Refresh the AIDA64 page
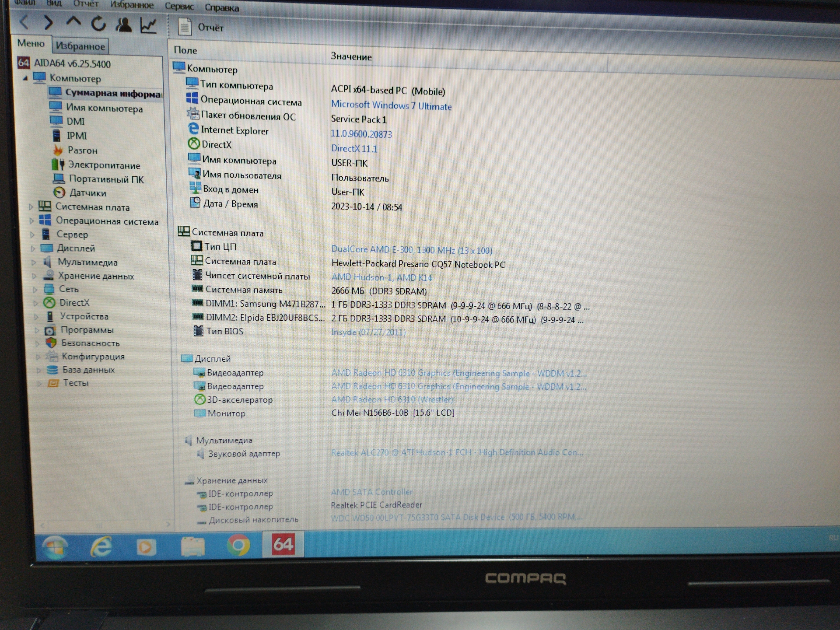 [98, 23]
